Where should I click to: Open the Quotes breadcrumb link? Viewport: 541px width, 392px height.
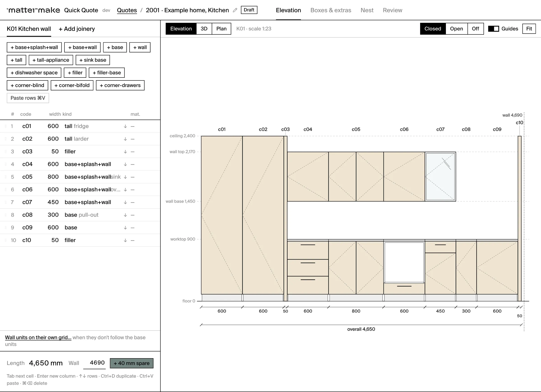[127, 10]
